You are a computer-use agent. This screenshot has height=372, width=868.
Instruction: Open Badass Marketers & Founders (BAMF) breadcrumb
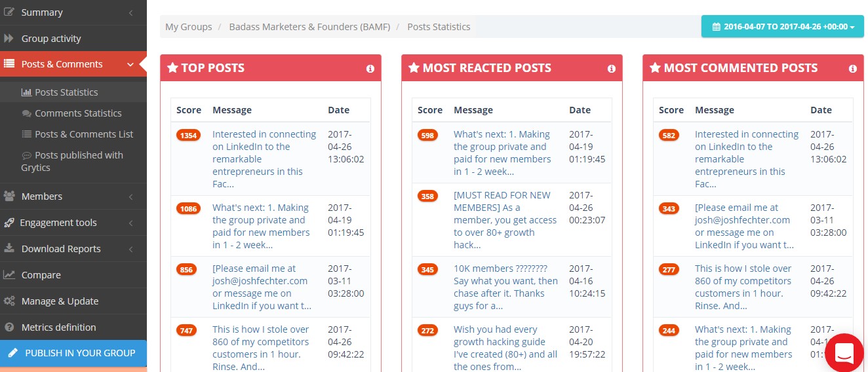pos(309,27)
